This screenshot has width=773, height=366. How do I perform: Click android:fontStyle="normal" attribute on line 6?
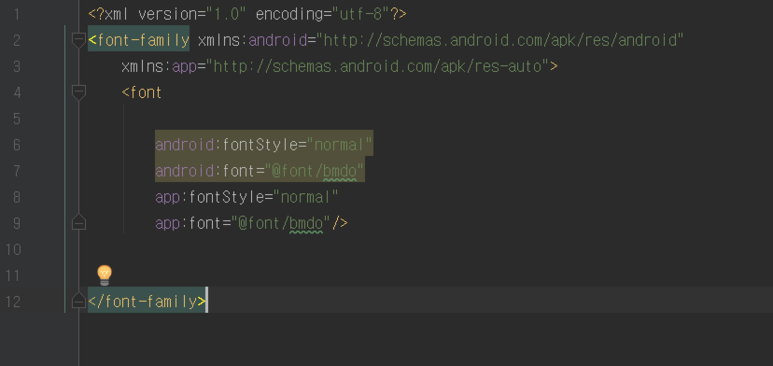[264, 145]
